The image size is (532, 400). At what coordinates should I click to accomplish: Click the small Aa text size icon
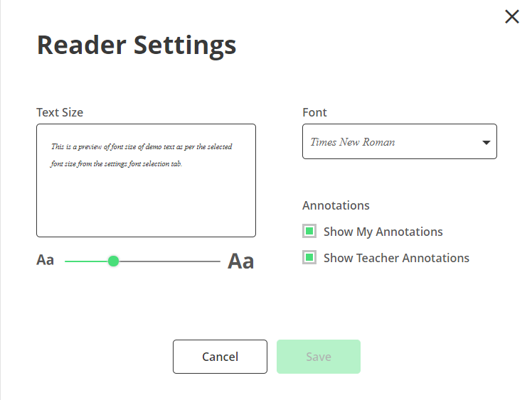tap(45, 260)
